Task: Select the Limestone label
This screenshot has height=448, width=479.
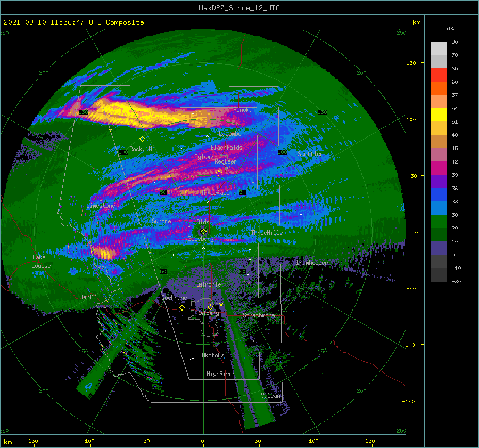Action: coord(101,206)
